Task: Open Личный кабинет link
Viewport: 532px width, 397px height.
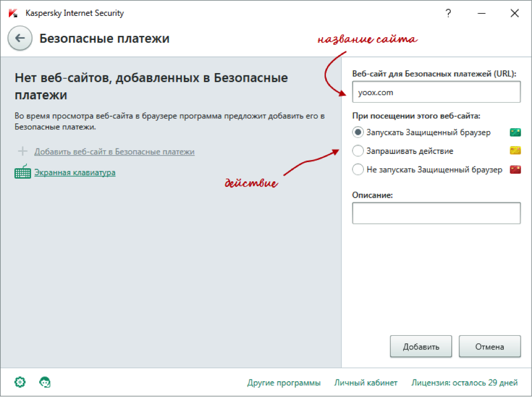Action: click(x=366, y=382)
